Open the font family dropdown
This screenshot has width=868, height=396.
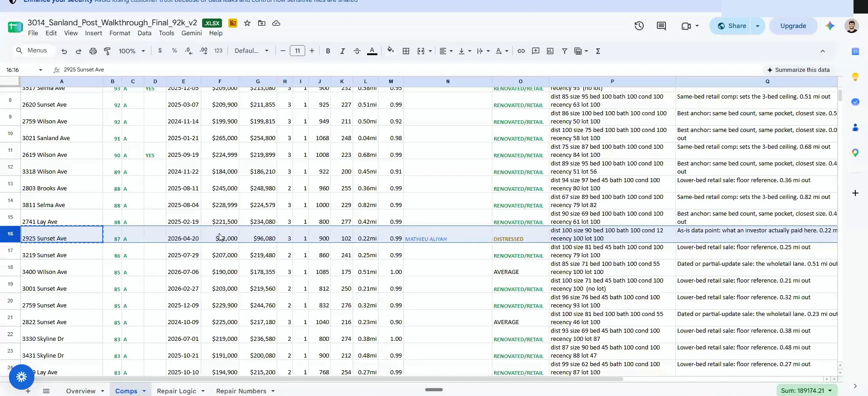(x=251, y=51)
